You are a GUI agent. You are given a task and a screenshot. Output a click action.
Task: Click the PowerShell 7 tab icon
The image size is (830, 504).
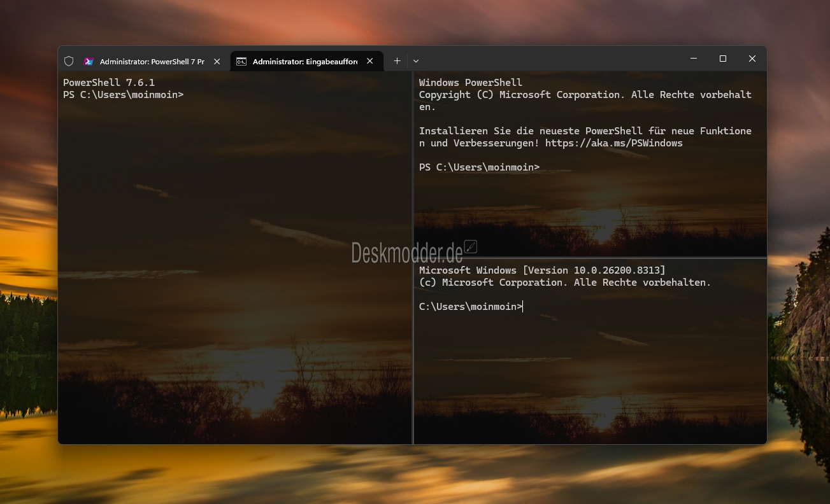(x=89, y=61)
